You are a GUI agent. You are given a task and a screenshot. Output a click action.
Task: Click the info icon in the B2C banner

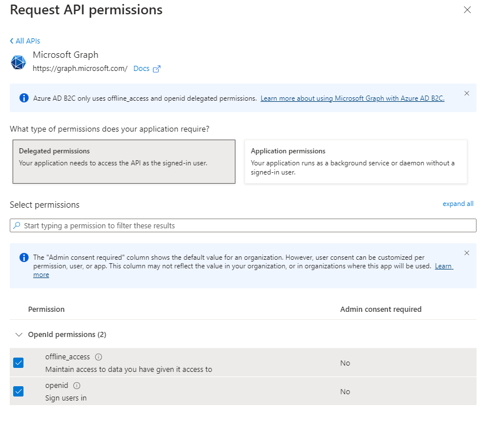(23, 97)
